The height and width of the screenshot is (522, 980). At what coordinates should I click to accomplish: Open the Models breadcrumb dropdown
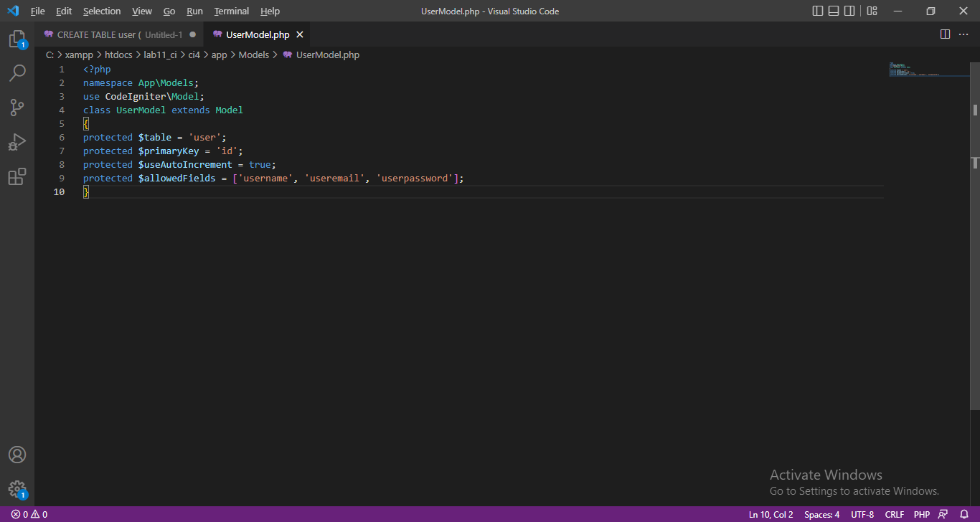(x=253, y=54)
